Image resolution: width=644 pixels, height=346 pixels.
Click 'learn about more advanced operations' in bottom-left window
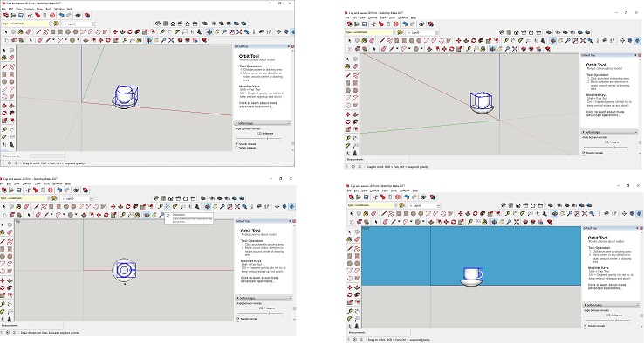pos(259,280)
